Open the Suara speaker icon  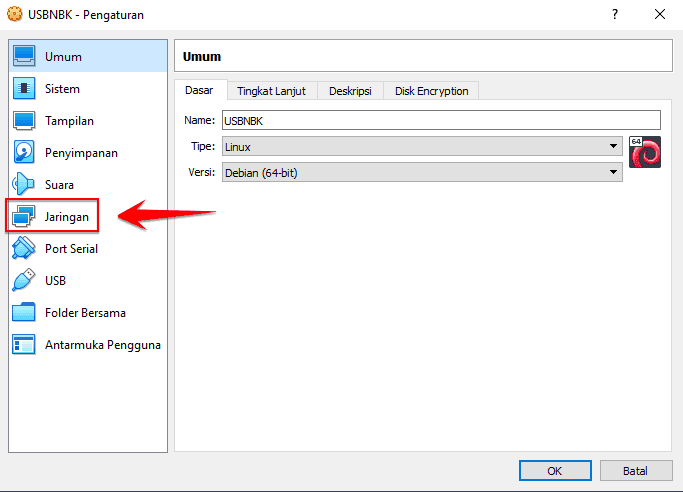[24, 184]
